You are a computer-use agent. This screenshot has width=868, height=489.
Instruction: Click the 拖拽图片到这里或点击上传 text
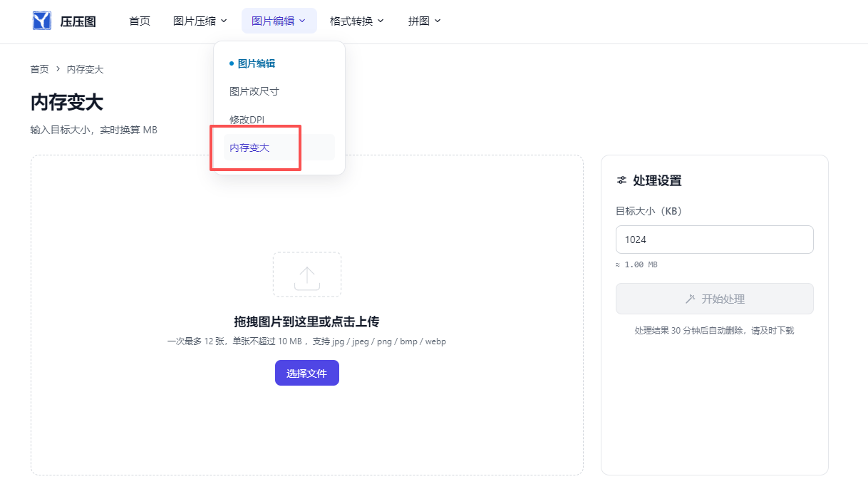[x=306, y=321]
